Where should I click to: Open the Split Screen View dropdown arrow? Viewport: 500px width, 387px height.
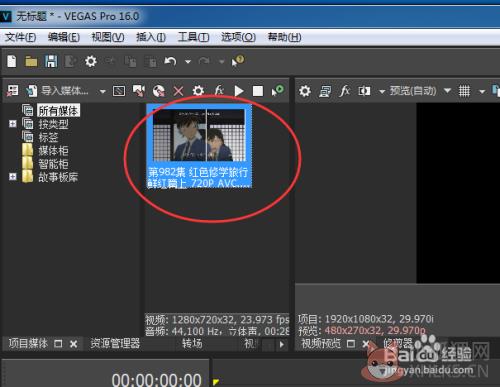pos(382,91)
